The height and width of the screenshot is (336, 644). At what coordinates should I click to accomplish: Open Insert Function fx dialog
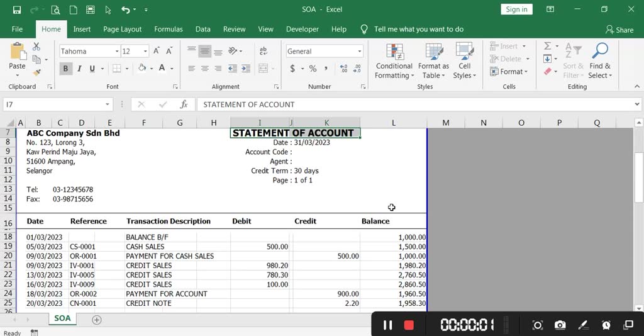click(x=184, y=104)
